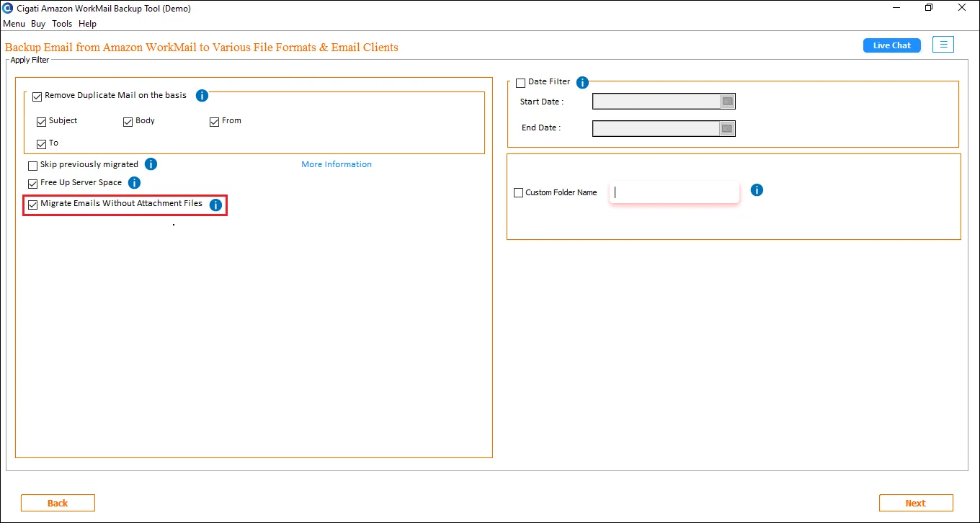Open the hamburger menu icon near Live Chat
The image size is (980, 523).
point(943,45)
